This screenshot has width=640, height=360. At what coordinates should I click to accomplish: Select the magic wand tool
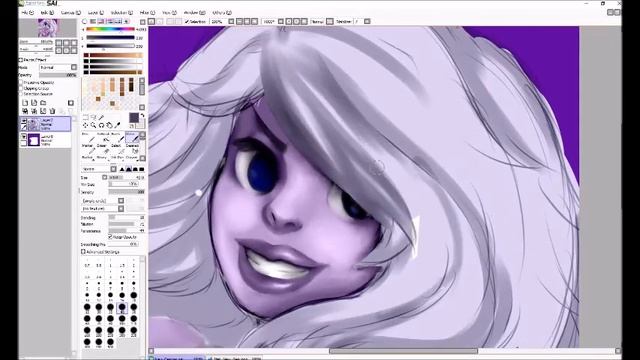pos(101,117)
